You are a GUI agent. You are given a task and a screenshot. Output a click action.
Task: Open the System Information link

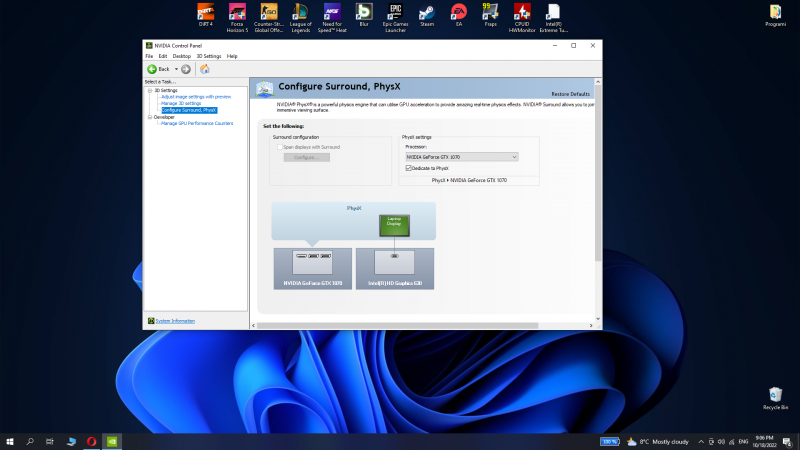[x=175, y=321]
